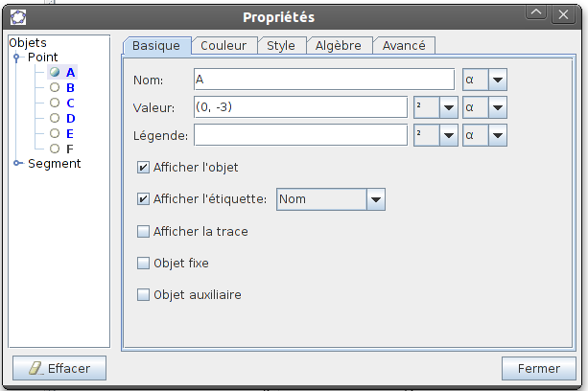Open the Algèbre tab
588x391 pixels.
click(x=338, y=45)
